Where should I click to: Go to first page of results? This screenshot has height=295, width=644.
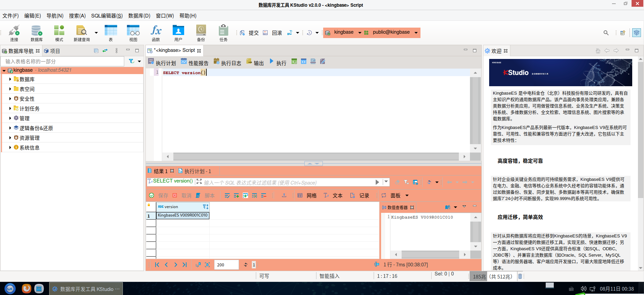coord(157,265)
